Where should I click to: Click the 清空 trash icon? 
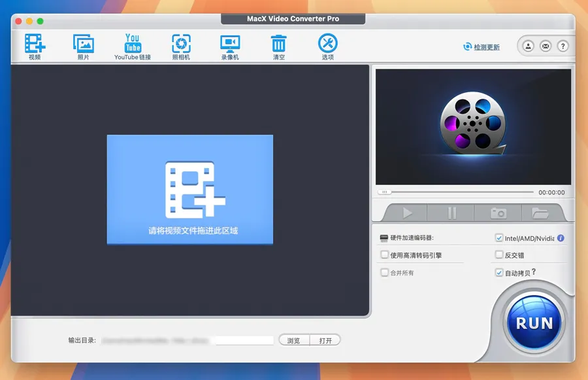(279, 44)
